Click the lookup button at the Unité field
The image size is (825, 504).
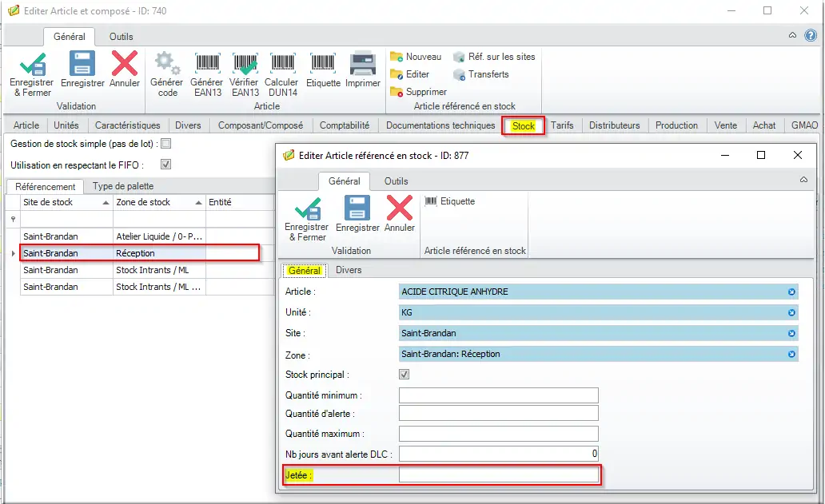coord(791,312)
